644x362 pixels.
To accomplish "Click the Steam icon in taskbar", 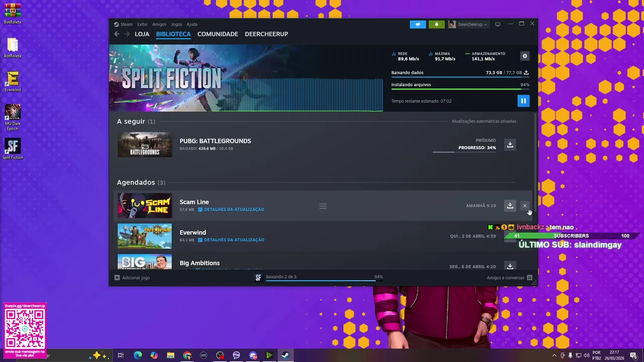I will (285, 355).
